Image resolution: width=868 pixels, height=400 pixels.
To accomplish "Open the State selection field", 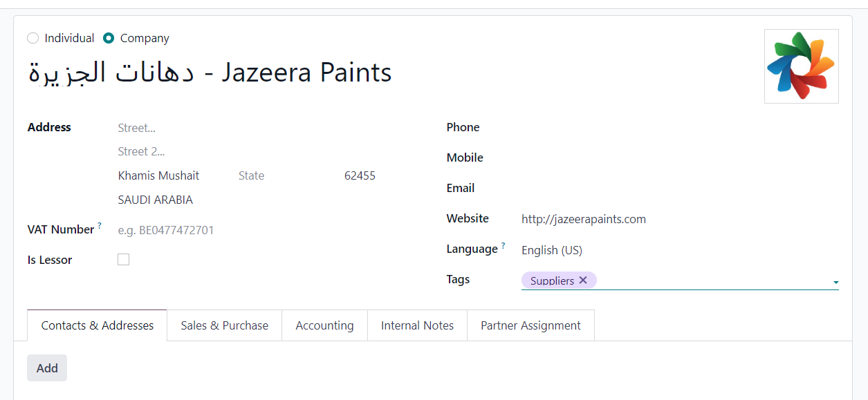I will 284,175.
